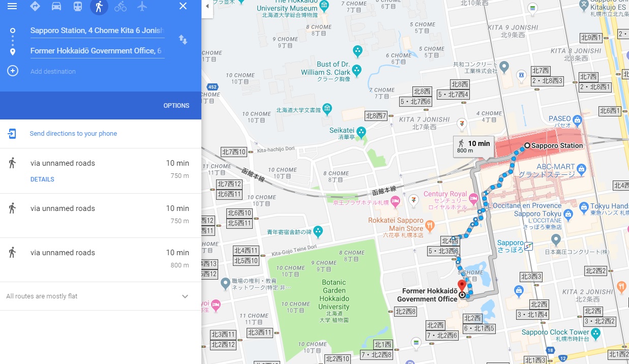629x364 pixels.
Task: Click the red destination pin
Action: [x=462, y=287]
